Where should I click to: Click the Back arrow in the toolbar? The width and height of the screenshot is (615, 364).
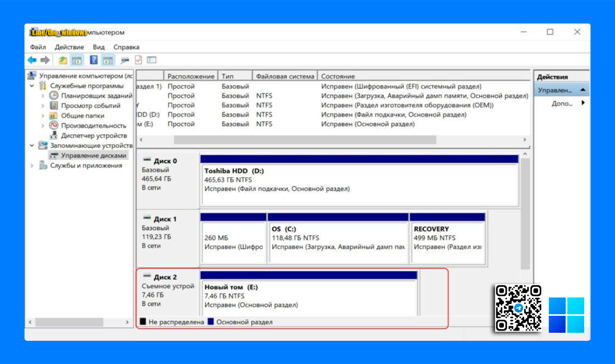(32, 60)
